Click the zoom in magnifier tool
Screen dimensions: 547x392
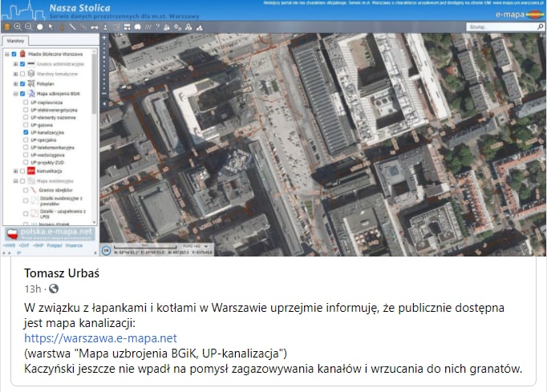pos(17,26)
